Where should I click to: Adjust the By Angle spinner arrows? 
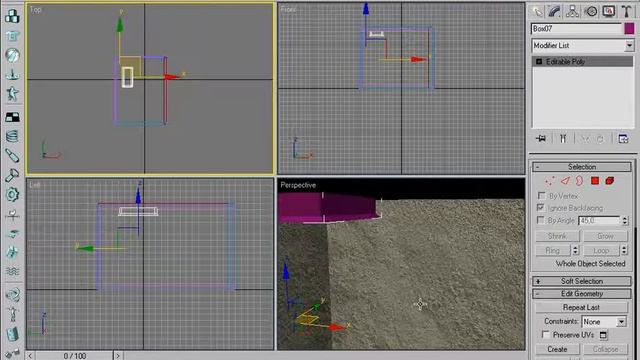(624, 220)
